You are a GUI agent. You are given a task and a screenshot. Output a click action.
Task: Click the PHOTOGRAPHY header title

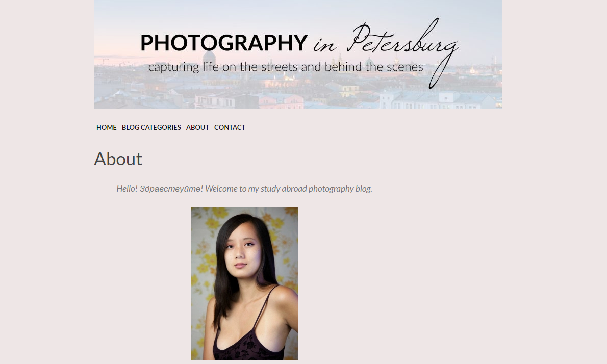224,42
